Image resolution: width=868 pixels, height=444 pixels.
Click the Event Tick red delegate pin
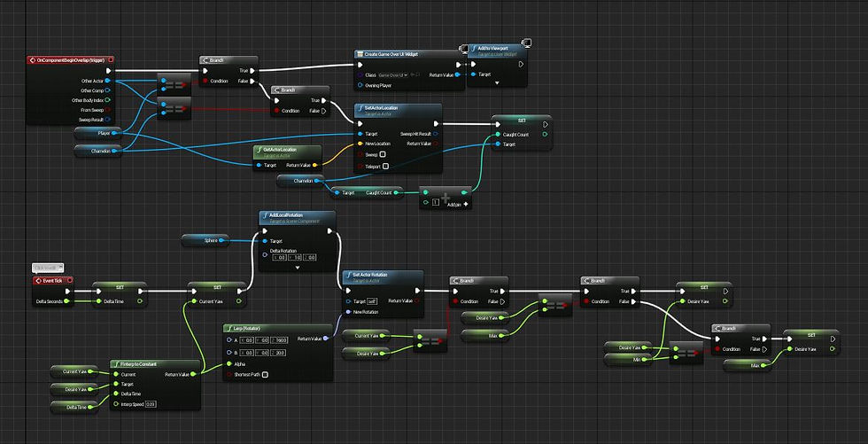click(x=70, y=281)
